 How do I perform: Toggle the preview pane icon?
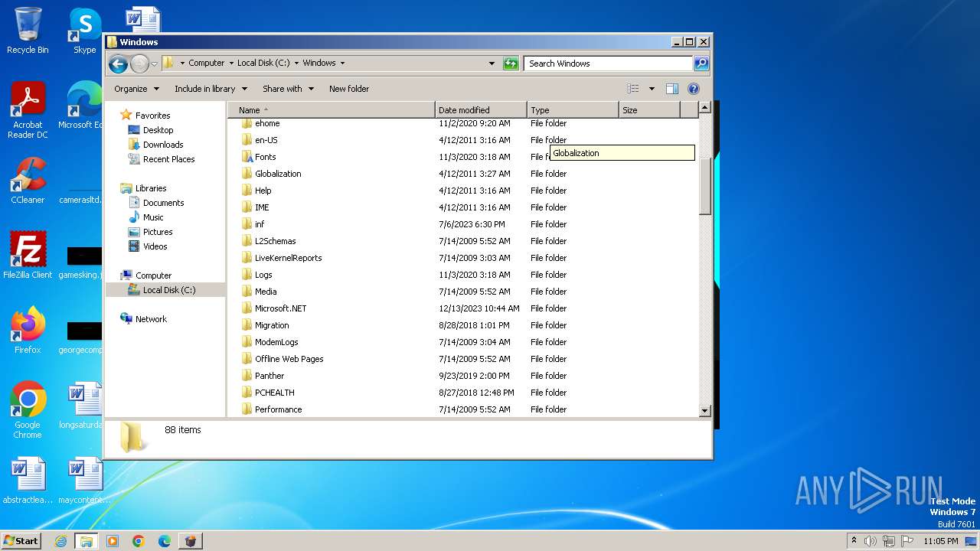[x=671, y=89]
